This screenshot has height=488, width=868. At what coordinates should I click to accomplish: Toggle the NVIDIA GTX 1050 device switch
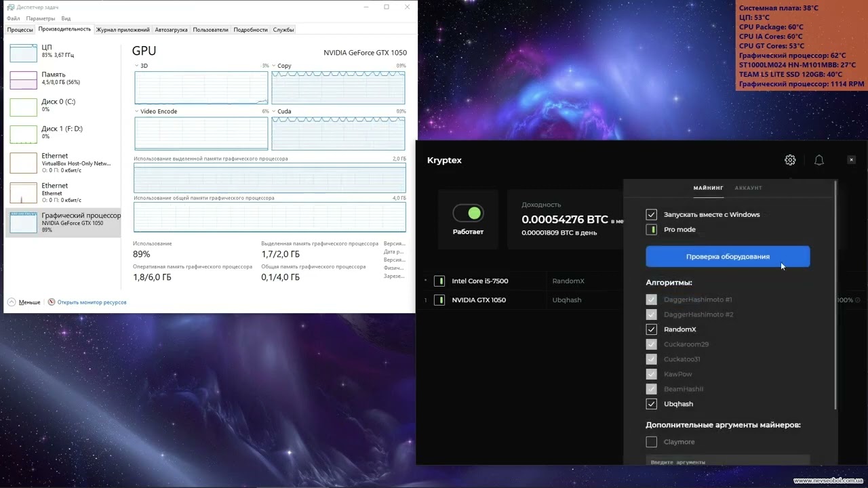pyautogui.click(x=439, y=300)
